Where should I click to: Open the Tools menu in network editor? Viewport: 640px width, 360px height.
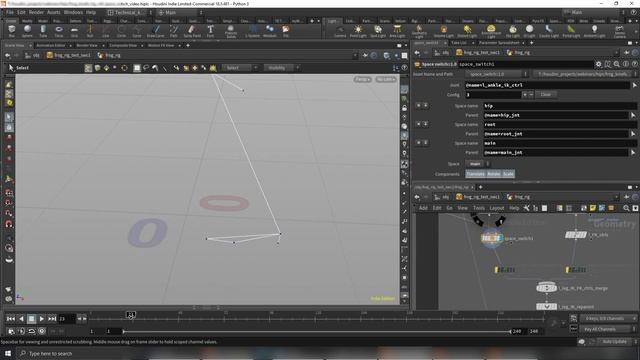[478, 208]
